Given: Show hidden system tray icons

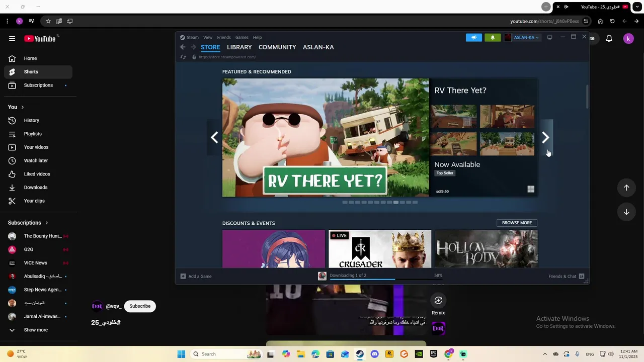Looking at the screenshot, I should (545, 354).
